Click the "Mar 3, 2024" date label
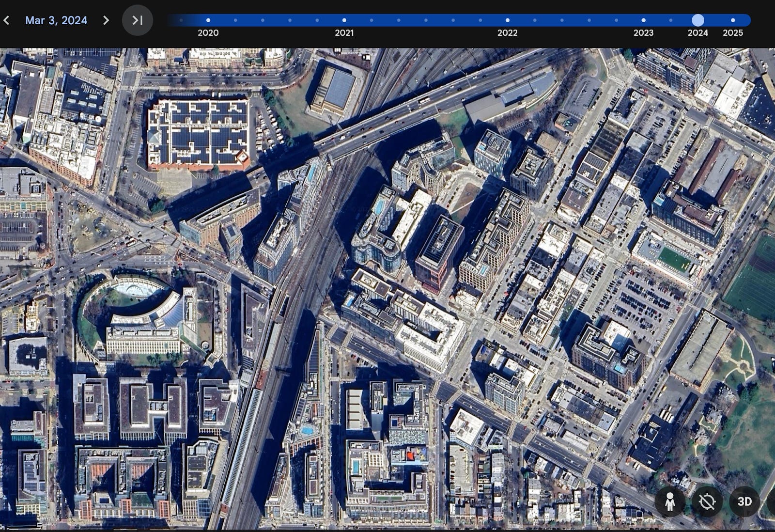This screenshot has width=775, height=532. (56, 20)
